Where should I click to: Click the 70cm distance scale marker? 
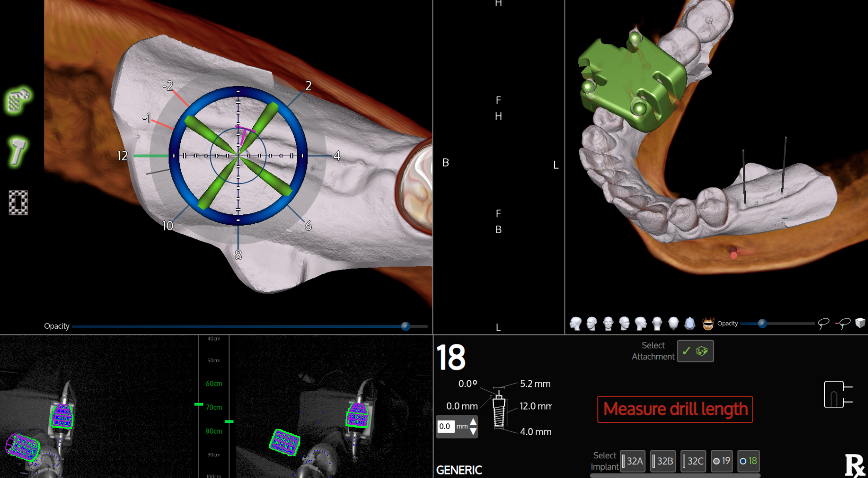214,408
